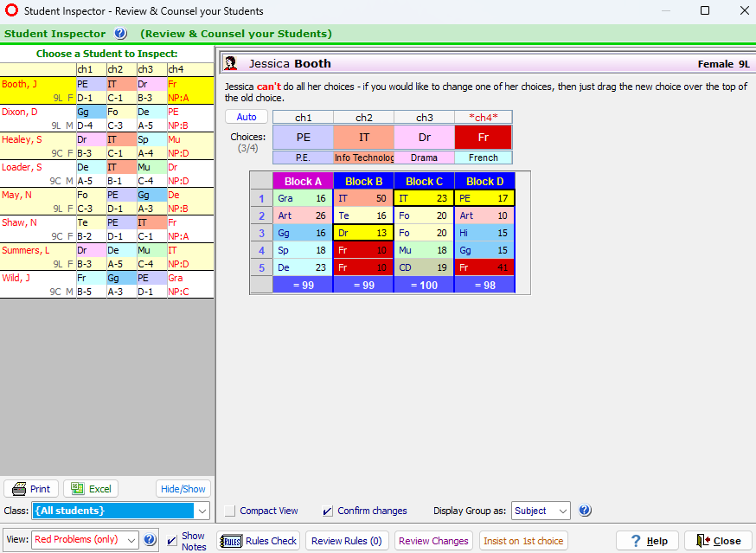
Task: Toggle the Confirm changes checkbox
Action: click(x=327, y=511)
